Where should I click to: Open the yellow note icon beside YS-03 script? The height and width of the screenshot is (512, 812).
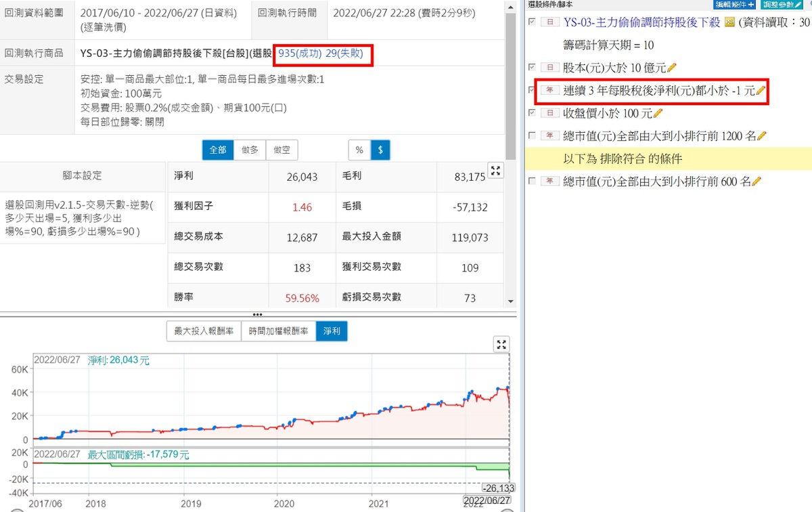coord(729,22)
